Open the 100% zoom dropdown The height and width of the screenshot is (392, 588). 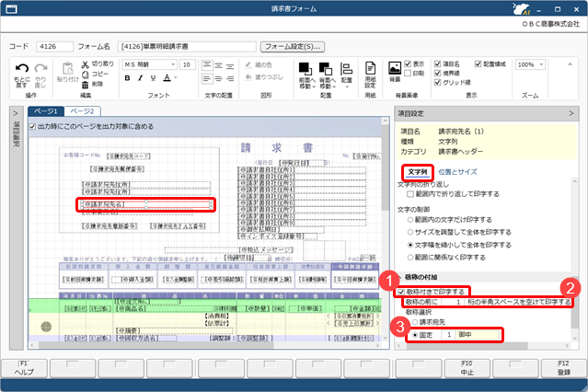click(x=541, y=64)
